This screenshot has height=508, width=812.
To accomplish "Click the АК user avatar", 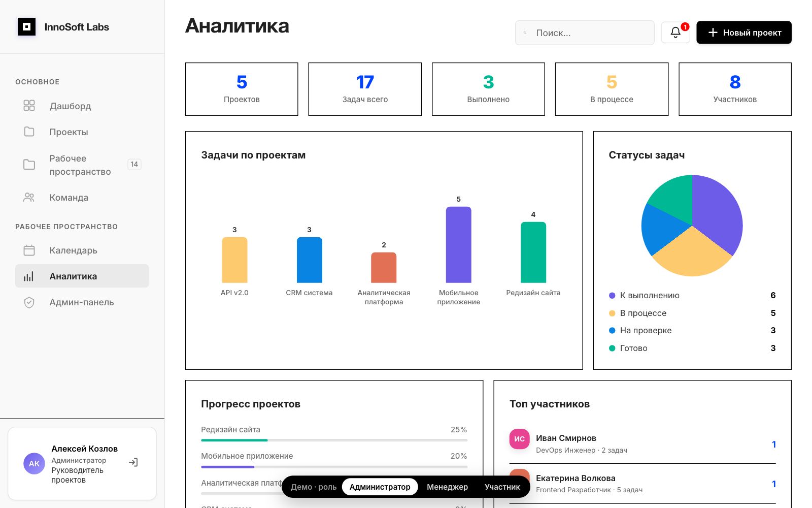I will click(x=34, y=463).
